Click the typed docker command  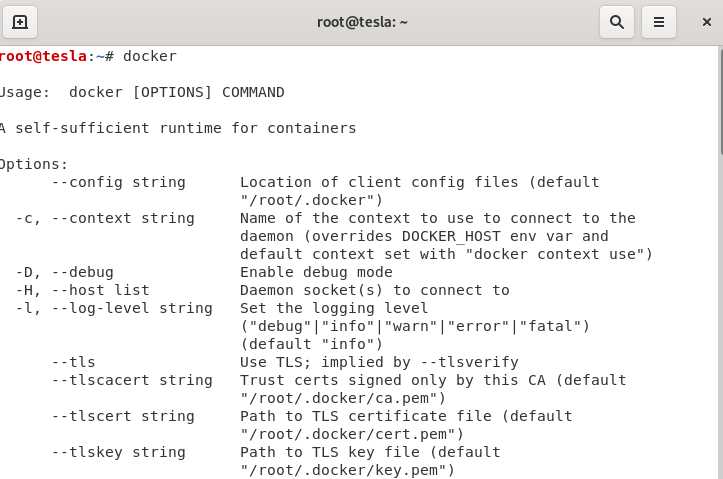tap(150, 56)
